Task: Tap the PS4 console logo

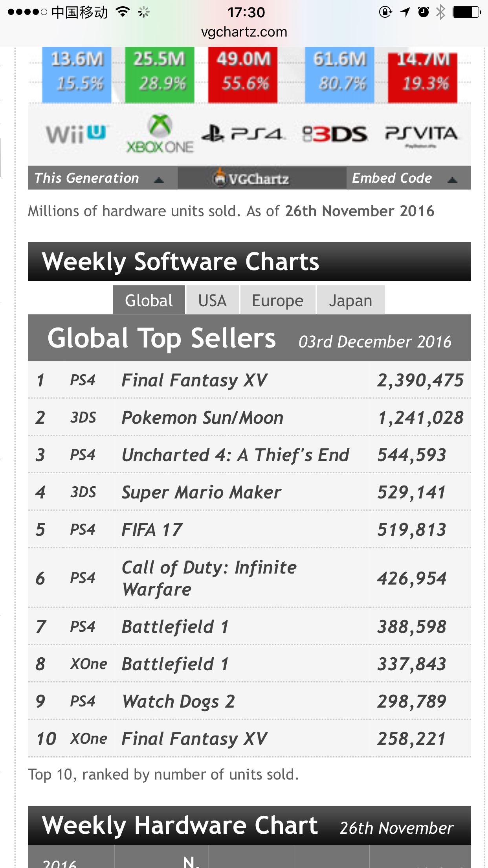Action: (243, 134)
